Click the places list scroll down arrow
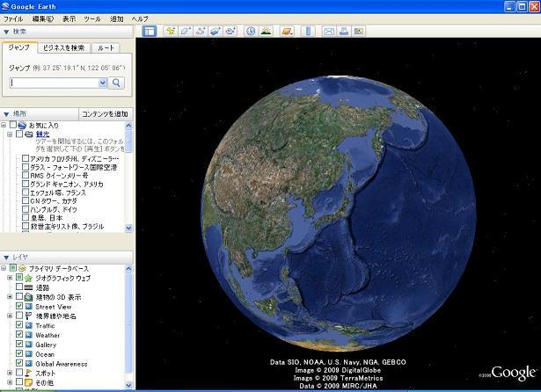Screen dimensions: 541x392 point(128,228)
